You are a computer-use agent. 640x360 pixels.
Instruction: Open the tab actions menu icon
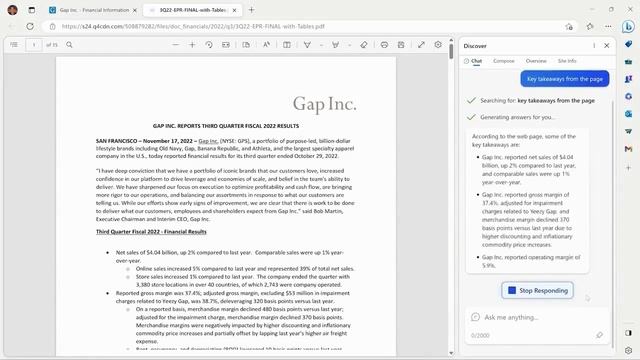tap(31, 10)
